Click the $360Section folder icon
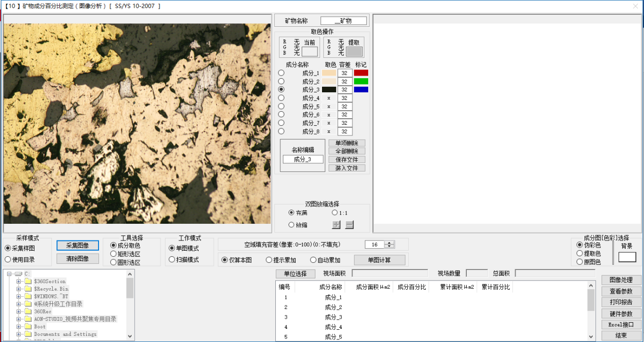Viewport: 644px width, 342px height. click(28, 281)
